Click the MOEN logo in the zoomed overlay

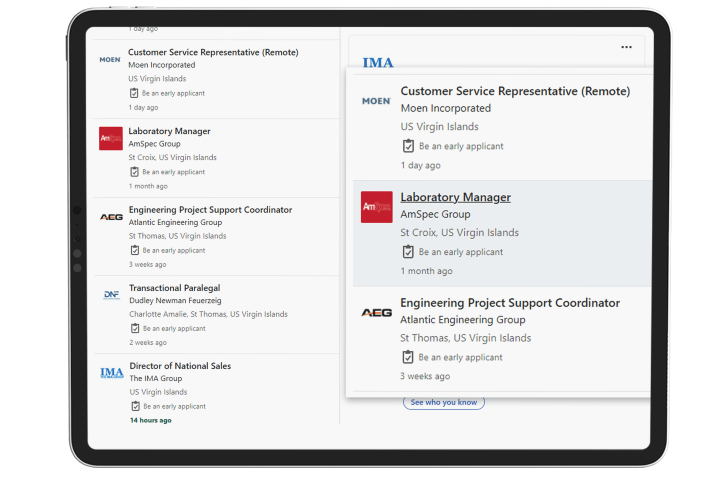[377, 101]
